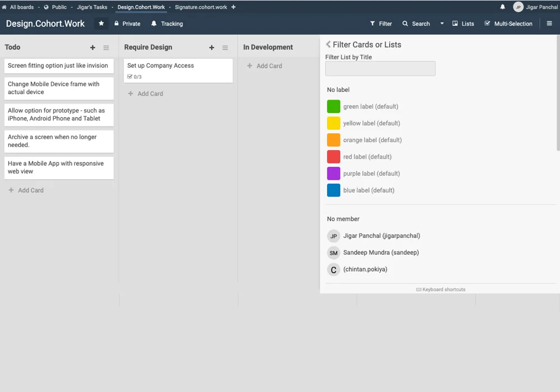Expand the dropdown arrow next to Search
This screenshot has width=560, height=392.
pos(442,24)
